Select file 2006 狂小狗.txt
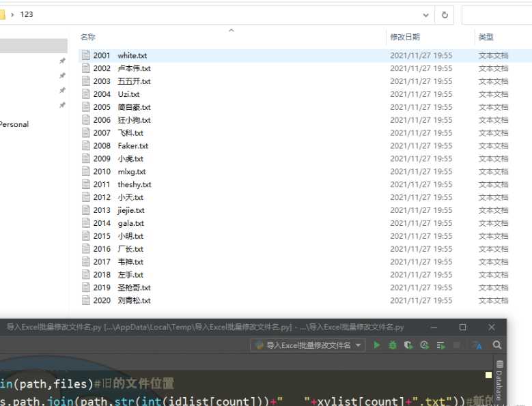This screenshot has height=406, width=532. coord(122,120)
